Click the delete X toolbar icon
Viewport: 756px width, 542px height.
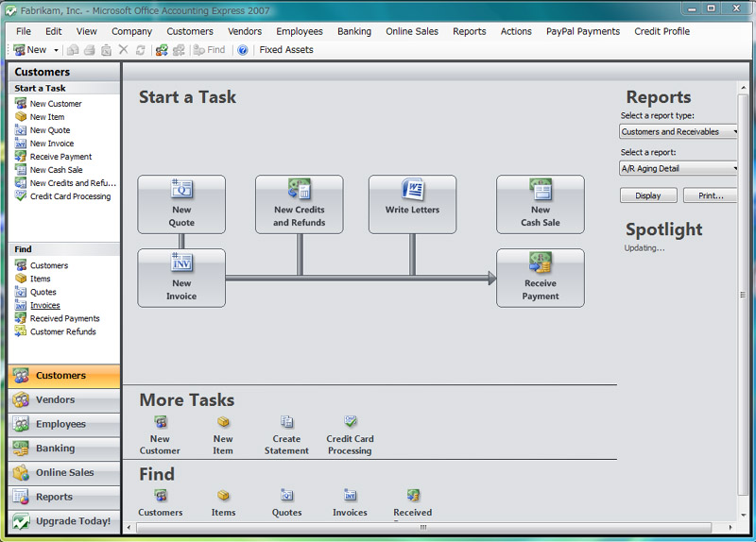(124, 50)
